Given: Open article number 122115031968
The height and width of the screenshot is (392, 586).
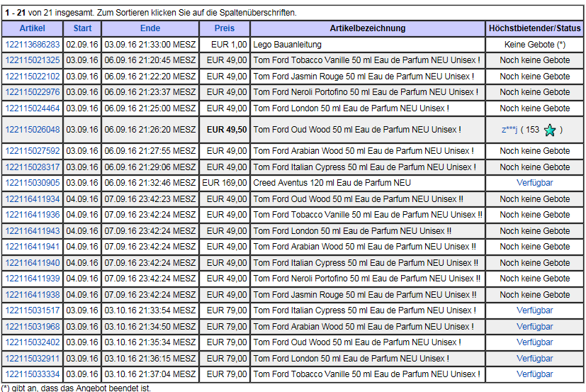Looking at the screenshot, I should 32,327.
